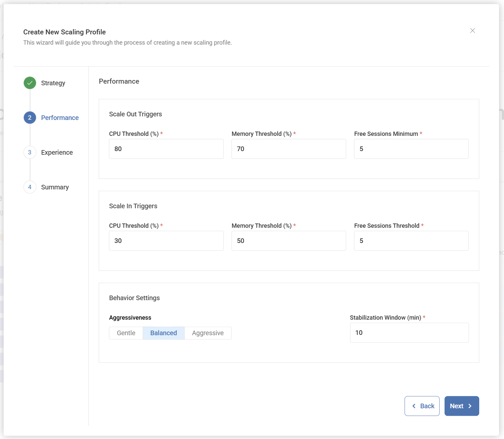Go to the Strategy wizard step
The image size is (504, 439).
[x=53, y=83]
